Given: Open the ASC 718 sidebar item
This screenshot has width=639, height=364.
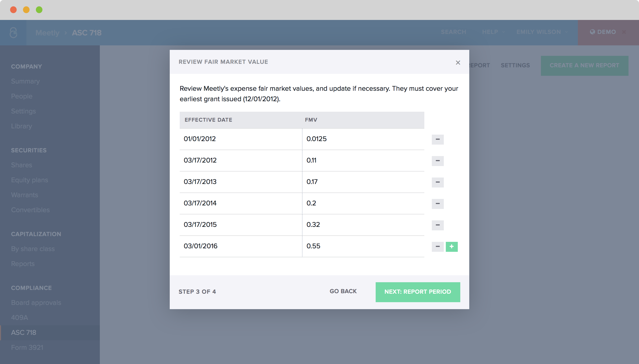Looking at the screenshot, I should tap(24, 332).
